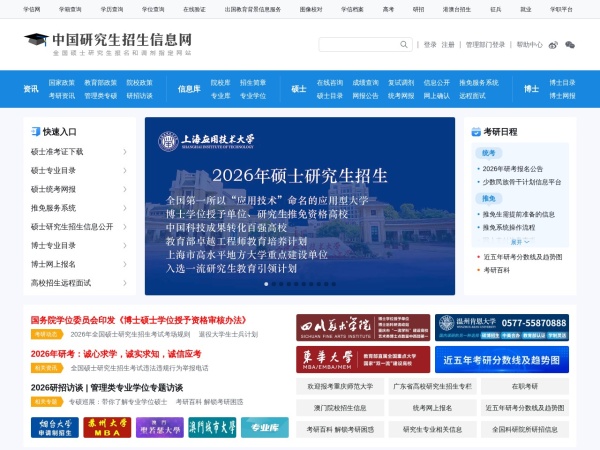Open the Weibo icon link
Image resolution: width=600 pixels, height=450 pixels.
pos(554,45)
